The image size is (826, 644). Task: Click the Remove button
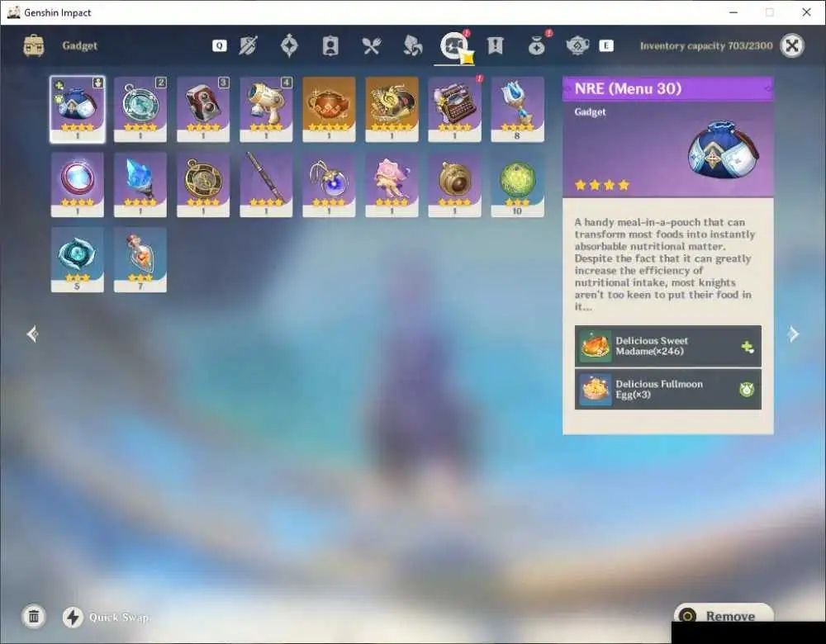pyautogui.click(x=724, y=616)
